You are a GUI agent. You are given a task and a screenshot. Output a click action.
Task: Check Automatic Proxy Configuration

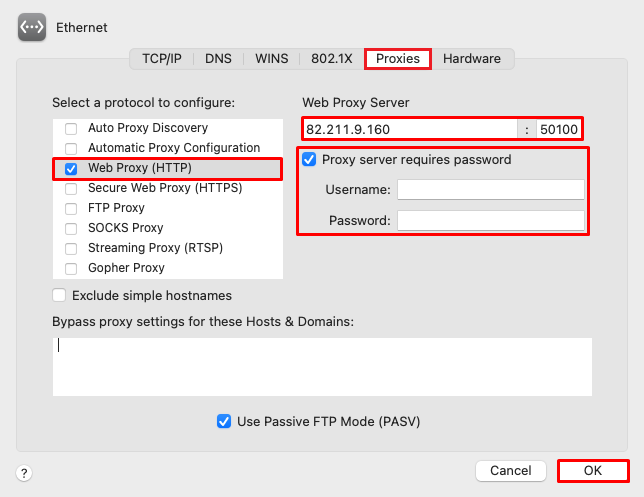71,148
